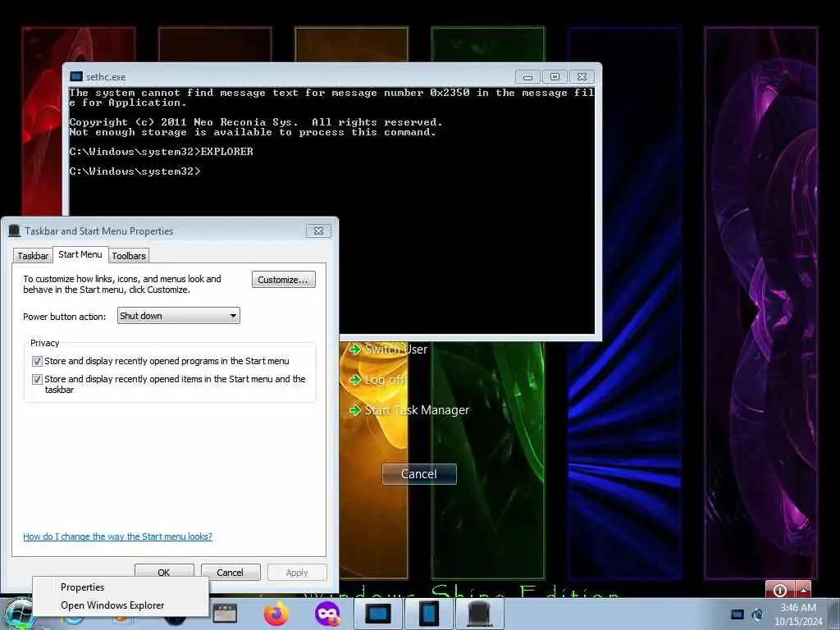Click the large Cancel button on security screen
Viewport: 840px width, 630px height.
click(419, 473)
